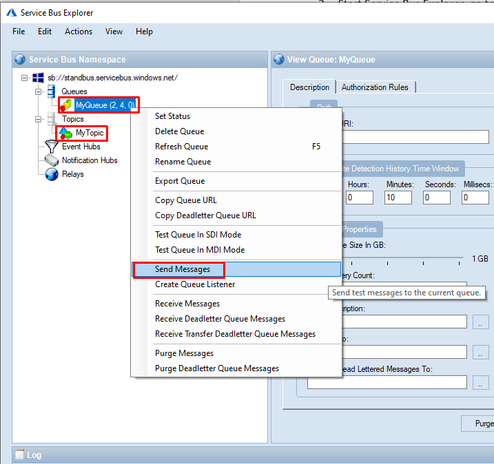Screen dimensions: 494x464
Task: Click the Seconds input field
Action: click(x=437, y=197)
